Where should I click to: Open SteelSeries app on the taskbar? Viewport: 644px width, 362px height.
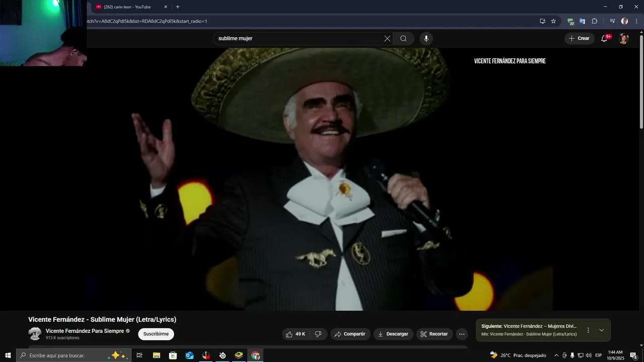[x=222, y=355]
